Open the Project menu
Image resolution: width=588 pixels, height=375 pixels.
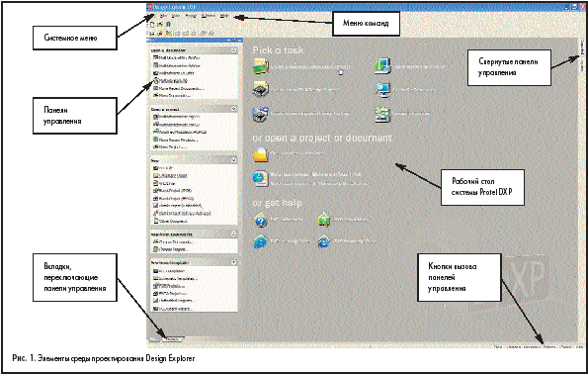pyautogui.click(x=191, y=16)
